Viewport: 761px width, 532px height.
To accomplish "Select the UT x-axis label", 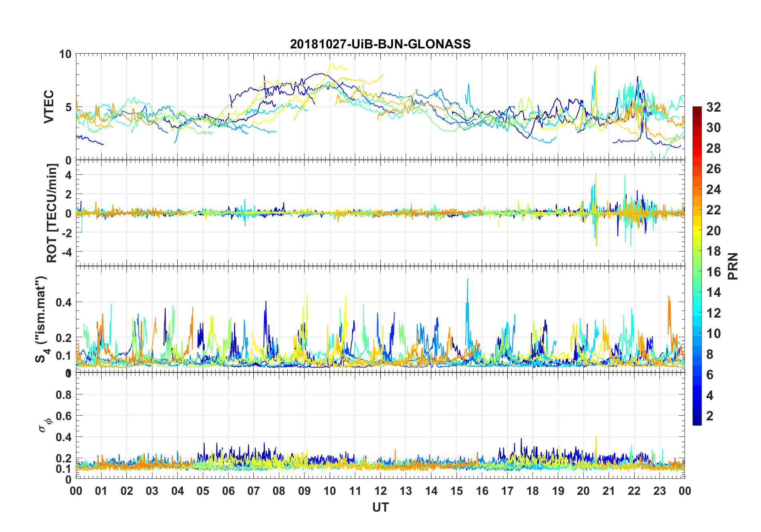I will click(x=380, y=507).
